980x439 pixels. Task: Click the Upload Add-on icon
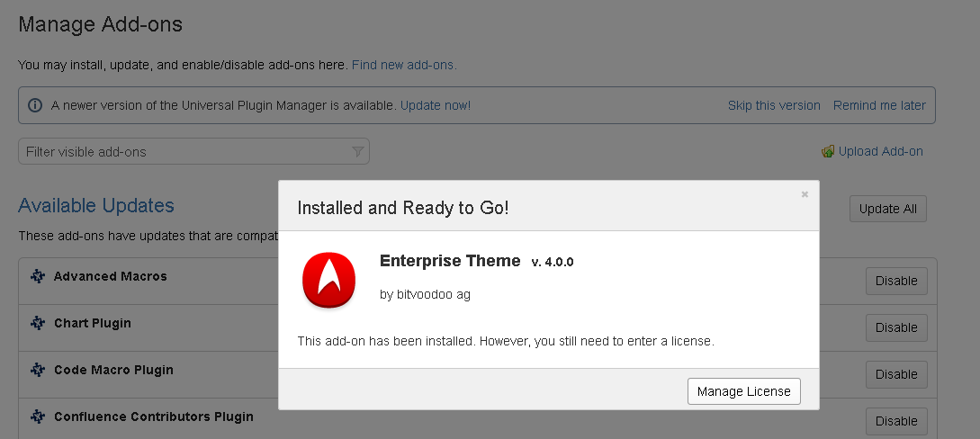(x=828, y=152)
